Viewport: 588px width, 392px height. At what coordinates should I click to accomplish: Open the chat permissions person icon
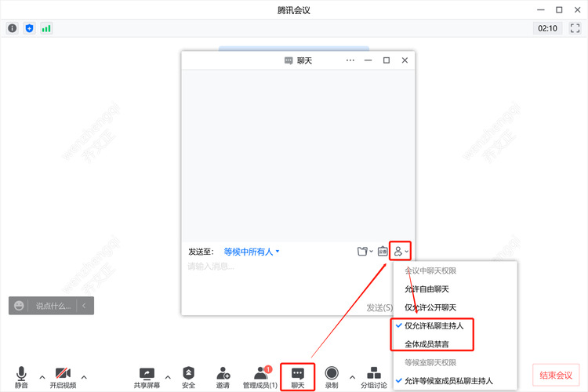[x=401, y=251]
